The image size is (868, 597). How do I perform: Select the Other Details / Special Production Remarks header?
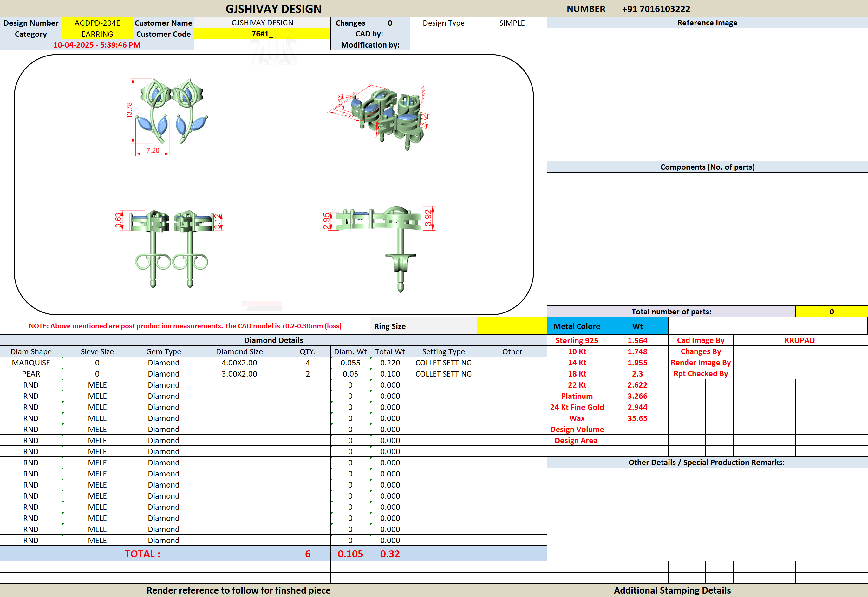pyautogui.click(x=707, y=462)
